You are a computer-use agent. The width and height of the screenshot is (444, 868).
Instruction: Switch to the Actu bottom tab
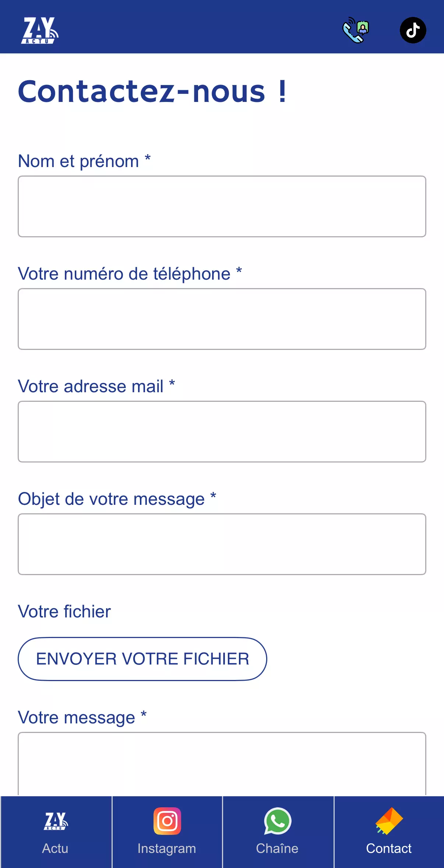(x=56, y=832)
